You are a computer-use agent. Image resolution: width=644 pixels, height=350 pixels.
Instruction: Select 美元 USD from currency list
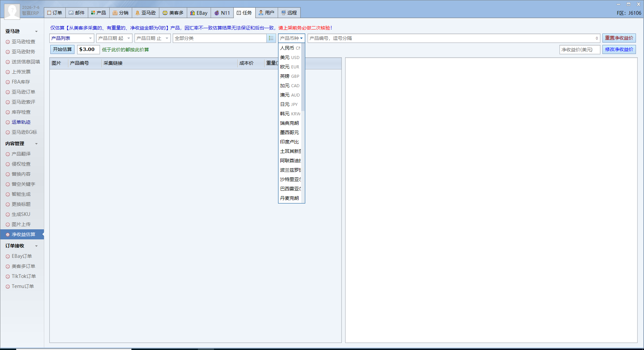[x=290, y=57]
